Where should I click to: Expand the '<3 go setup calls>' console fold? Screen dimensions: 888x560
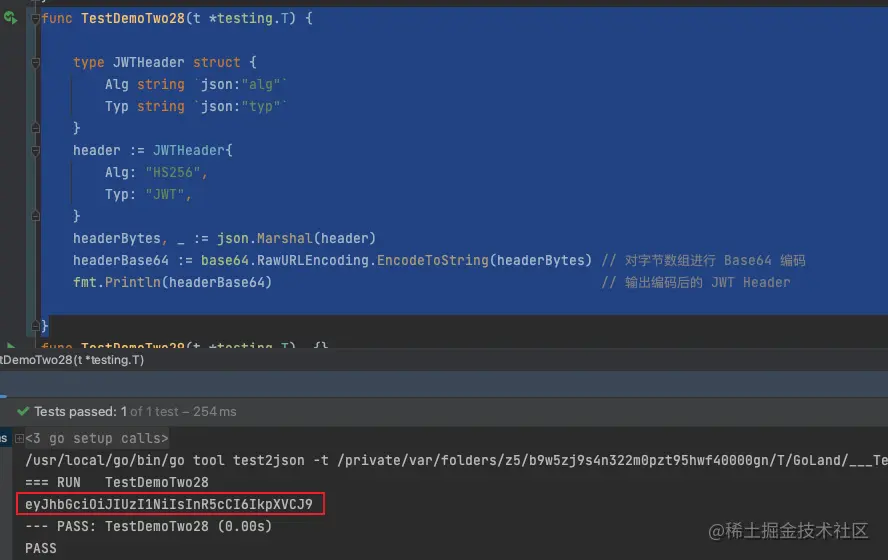coord(19,438)
